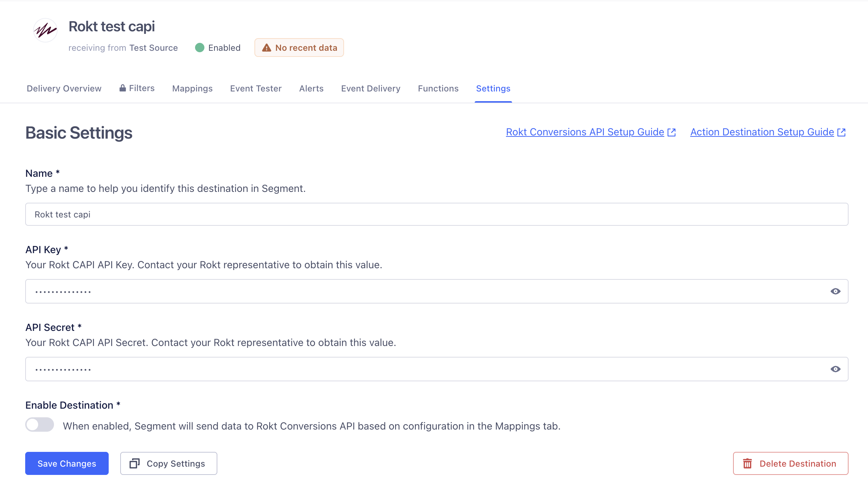Image resolution: width=868 pixels, height=494 pixels.
Task: Open the Functions tab
Action: coord(438,89)
